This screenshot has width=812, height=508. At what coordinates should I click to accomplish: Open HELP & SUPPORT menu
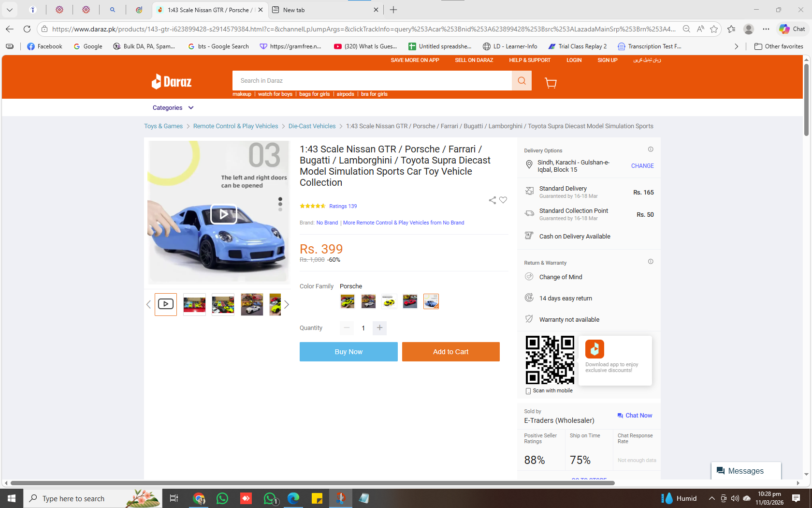click(530, 60)
